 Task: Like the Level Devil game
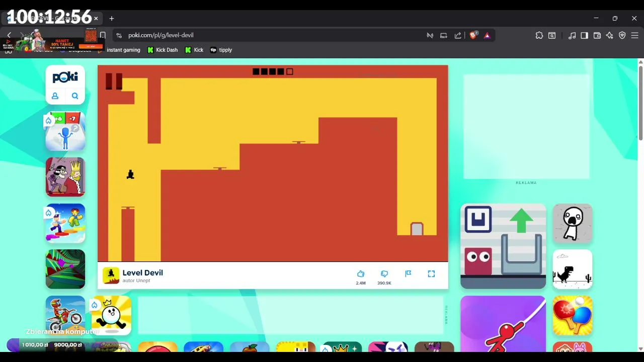click(361, 274)
